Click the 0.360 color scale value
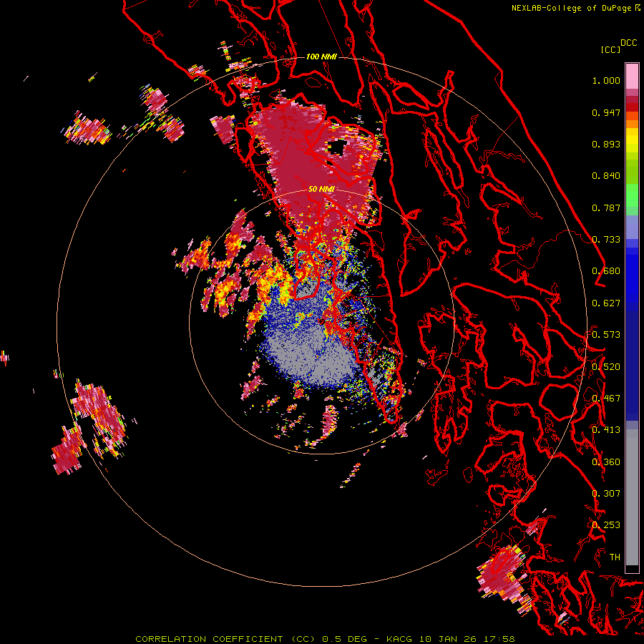The height and width of the screenshot is (644, 644). click(606, 462)
